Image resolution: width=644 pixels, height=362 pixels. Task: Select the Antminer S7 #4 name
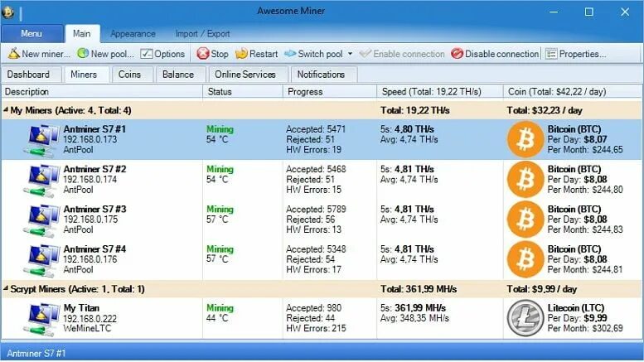[x=94, y=249]
